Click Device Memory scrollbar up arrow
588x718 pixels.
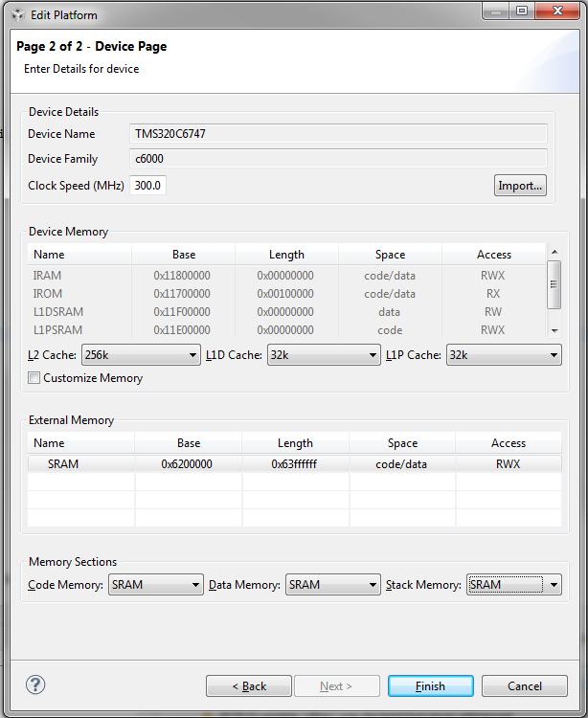point(554,252)
